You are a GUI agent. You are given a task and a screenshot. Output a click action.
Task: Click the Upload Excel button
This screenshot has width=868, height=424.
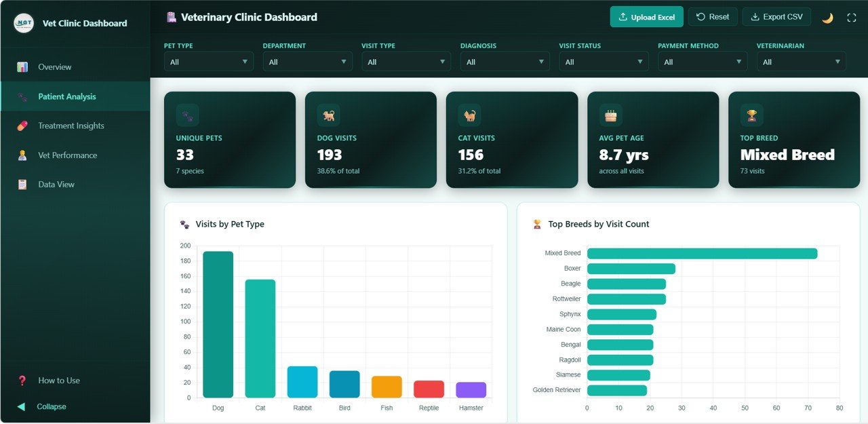click(x=646, y=16)
